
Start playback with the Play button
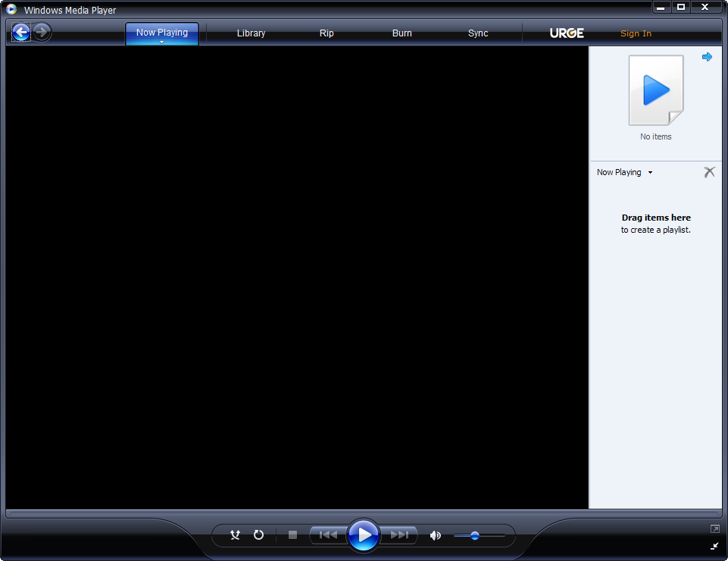364,535
